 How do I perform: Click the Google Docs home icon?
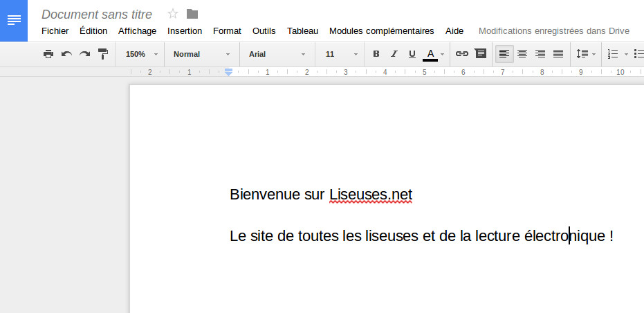click(14, 21)
